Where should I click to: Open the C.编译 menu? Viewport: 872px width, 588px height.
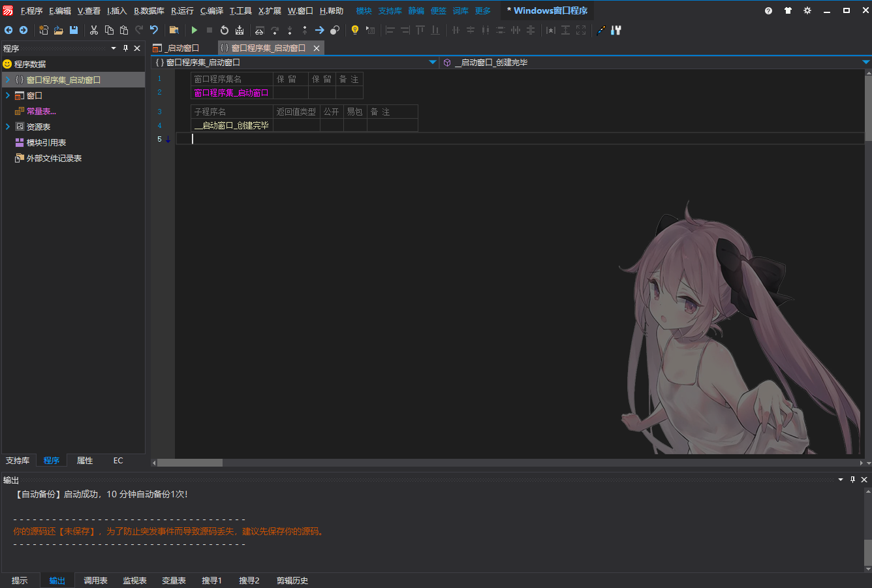(x=211, y=10)
